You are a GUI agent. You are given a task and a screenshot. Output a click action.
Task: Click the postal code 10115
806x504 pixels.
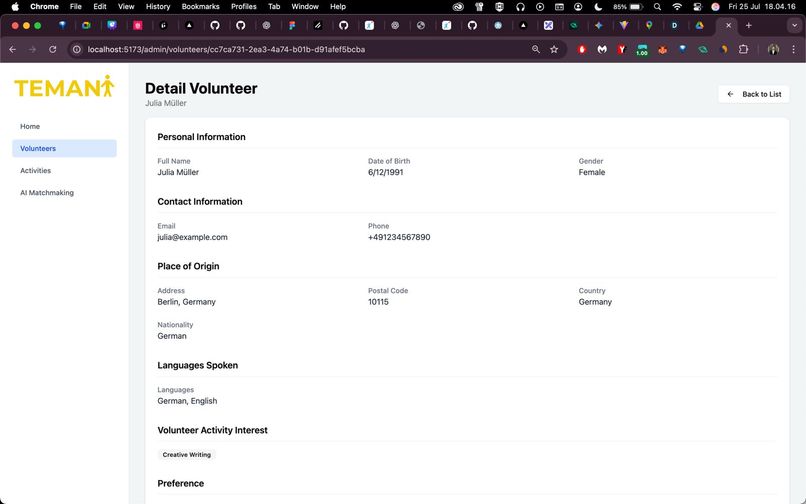tap(378, 302)
